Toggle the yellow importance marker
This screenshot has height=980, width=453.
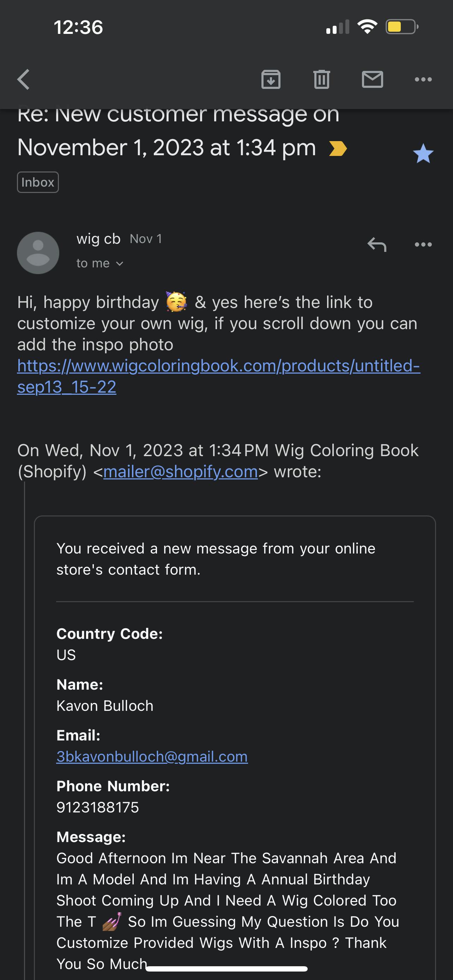pos(338,149)
